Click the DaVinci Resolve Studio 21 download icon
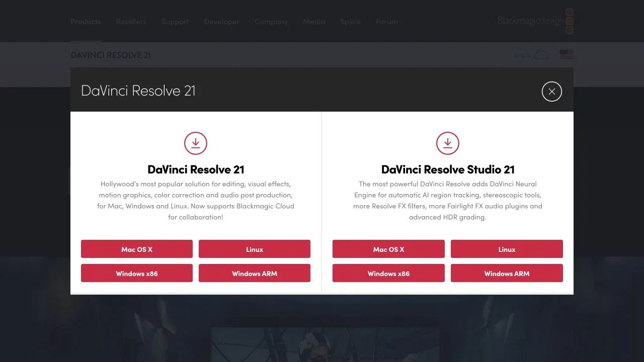The image size is (644, 362). 448,143
